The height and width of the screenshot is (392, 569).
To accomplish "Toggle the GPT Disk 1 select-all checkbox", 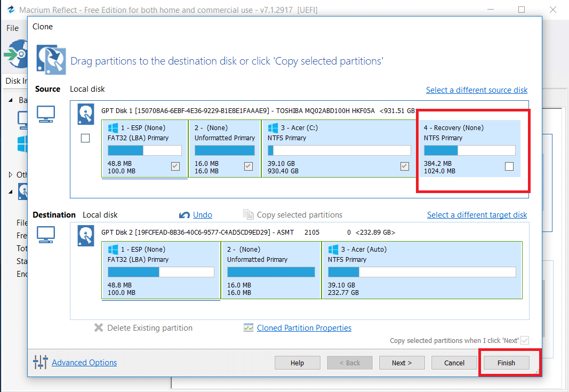I will [85, 138].
